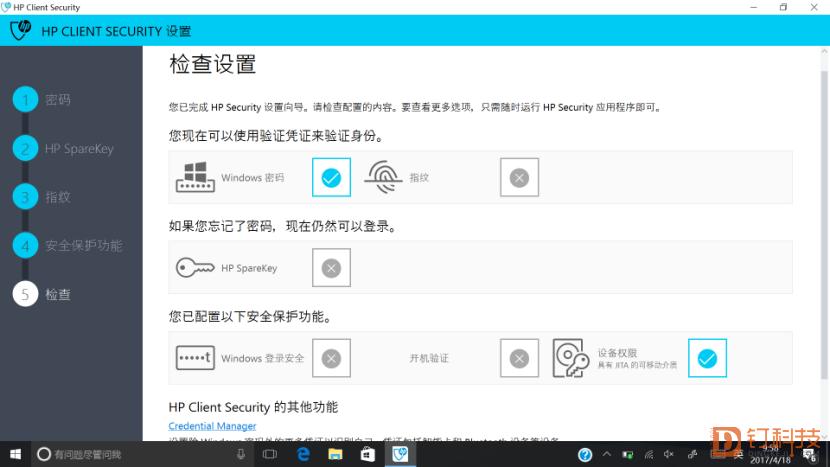
Task: Open the Action Center notifications icon
Action: pyautogui.click(x=810, y=455)
